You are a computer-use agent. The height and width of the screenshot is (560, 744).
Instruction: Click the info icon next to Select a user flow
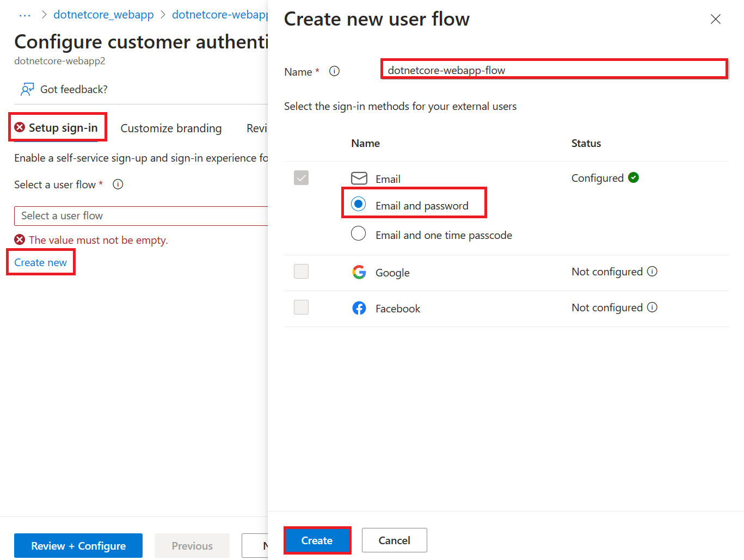118,184
